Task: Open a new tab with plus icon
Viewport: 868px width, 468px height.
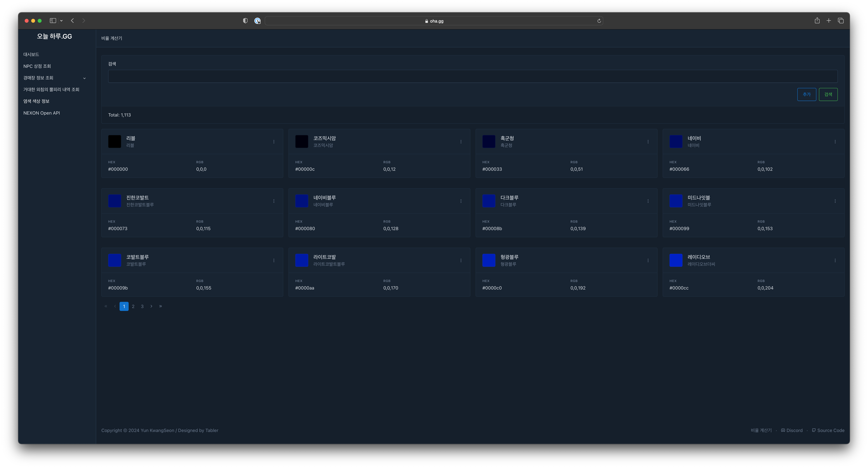Action: pyautogui.click(x=829, y=21)
